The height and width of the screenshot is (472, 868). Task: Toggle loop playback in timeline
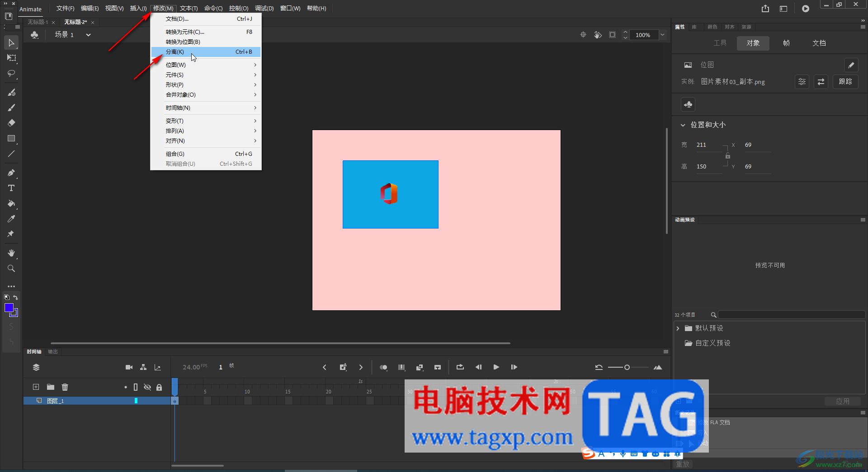pyautogui.click(x=460, y=367)
